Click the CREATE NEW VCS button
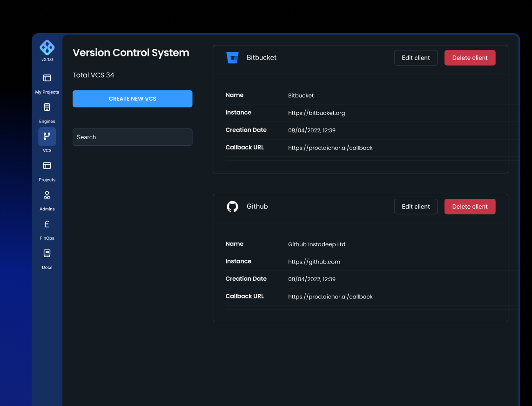Image resolution: width=532 pixels, height=406 pixels. tap(132, 99)
